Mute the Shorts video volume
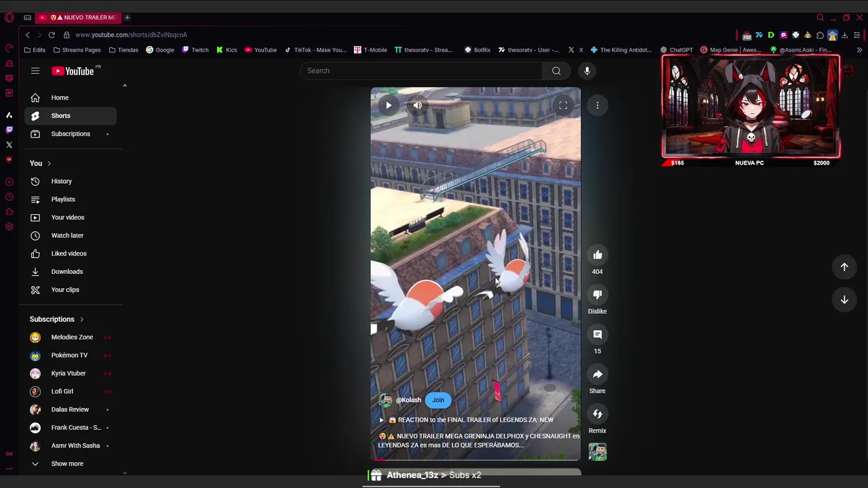Screen dimensions: 868x488 (x=418, y=105)
